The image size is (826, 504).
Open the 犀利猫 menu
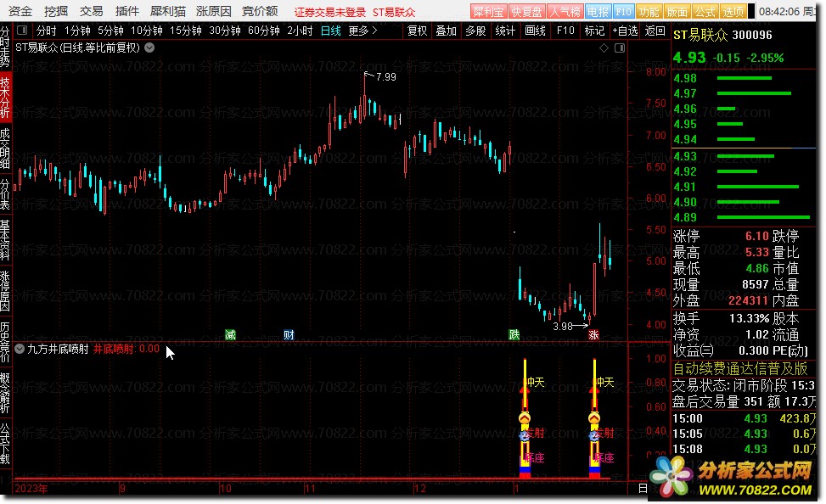167,11
